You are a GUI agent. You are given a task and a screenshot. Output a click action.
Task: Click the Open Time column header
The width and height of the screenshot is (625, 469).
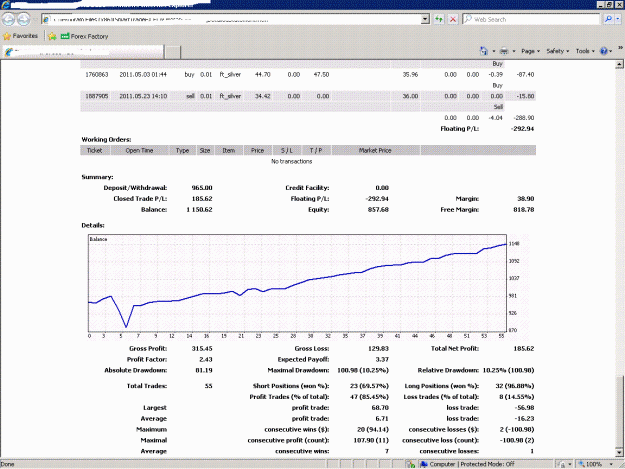tap(139, 151)
